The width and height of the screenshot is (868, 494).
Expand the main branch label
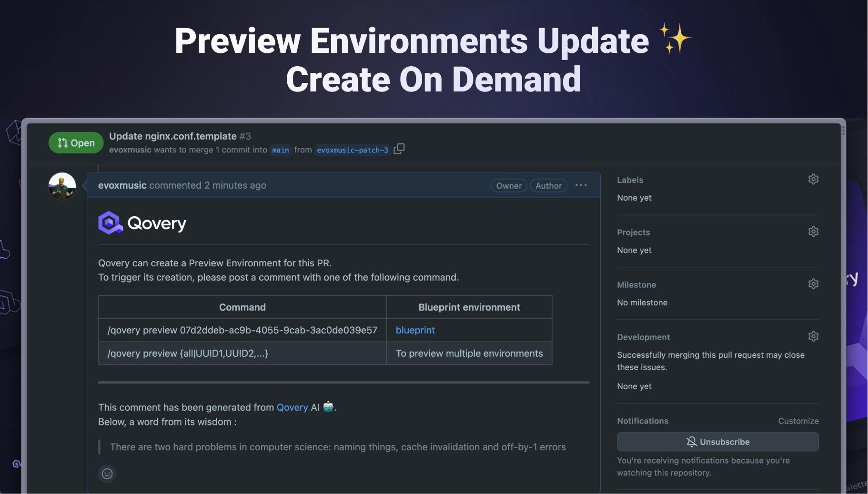[x=280, y=150]
